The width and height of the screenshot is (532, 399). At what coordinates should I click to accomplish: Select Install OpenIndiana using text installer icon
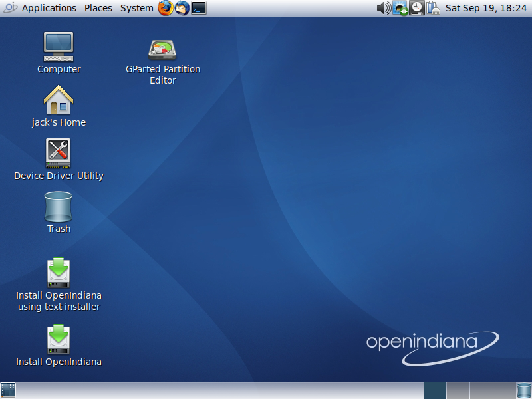pos(59,273)
